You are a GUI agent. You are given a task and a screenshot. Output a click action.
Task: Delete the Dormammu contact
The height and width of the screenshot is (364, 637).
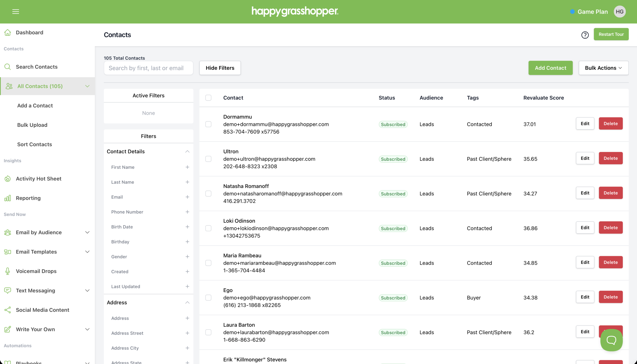[x=610, y=123]
